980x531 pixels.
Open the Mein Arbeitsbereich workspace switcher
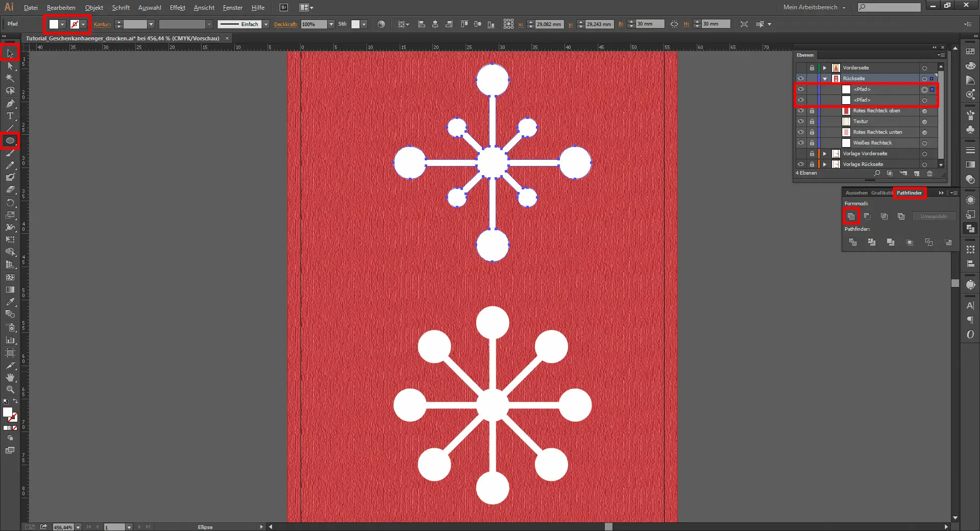(x=814, y=7)
